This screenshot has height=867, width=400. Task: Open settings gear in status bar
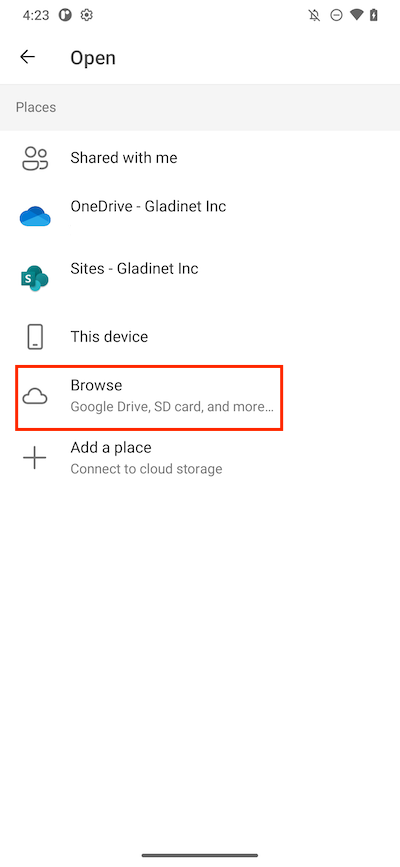coord(86,15)
